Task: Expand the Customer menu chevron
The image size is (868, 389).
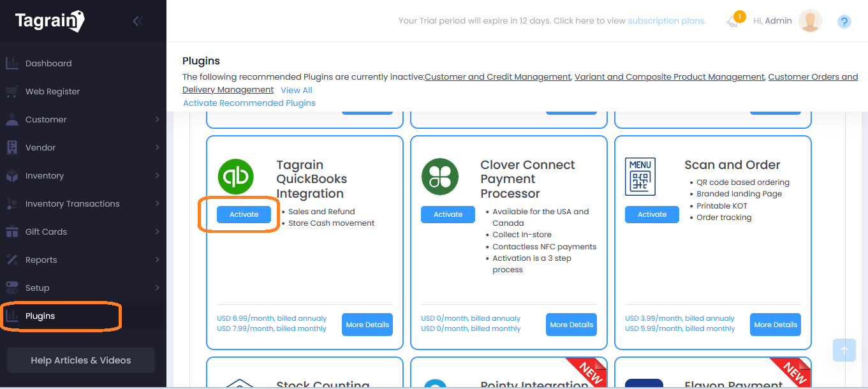Action: point(157,119)
